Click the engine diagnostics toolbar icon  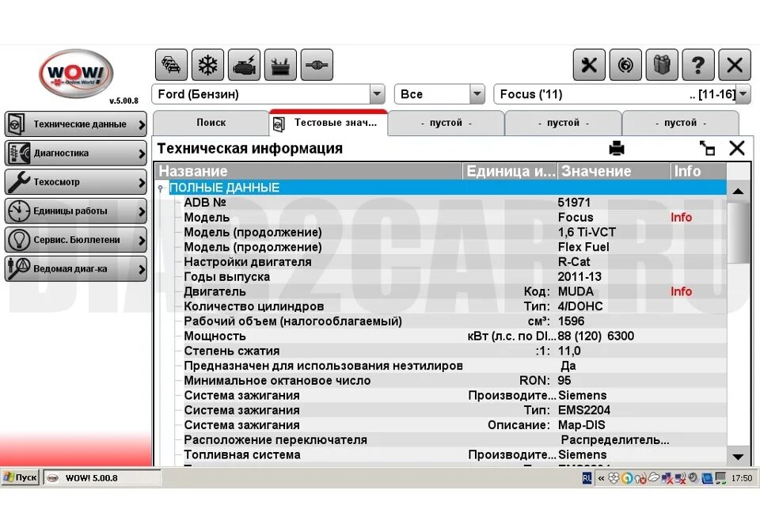tap(244, 65)
